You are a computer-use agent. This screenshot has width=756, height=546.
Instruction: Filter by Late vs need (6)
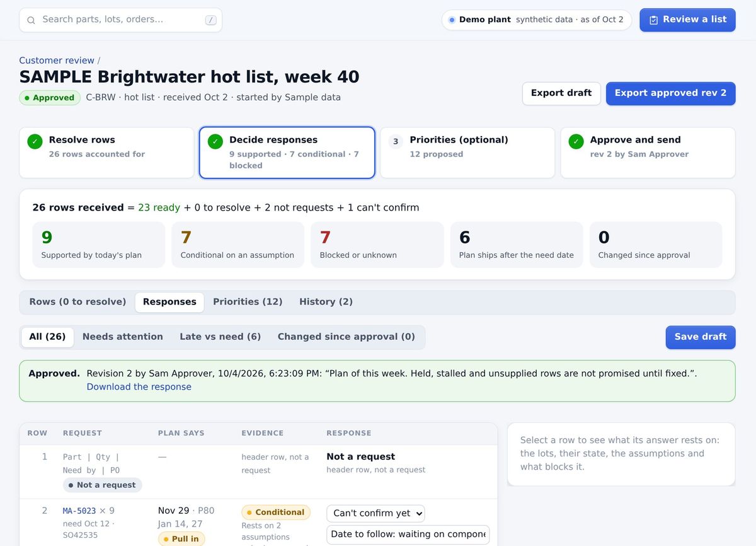click(x=220, y=337)
